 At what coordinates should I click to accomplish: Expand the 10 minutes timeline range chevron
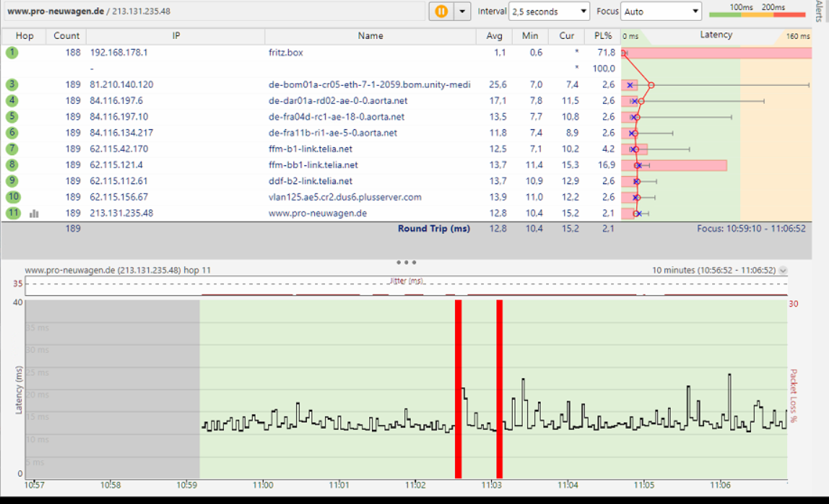(783, 270)
